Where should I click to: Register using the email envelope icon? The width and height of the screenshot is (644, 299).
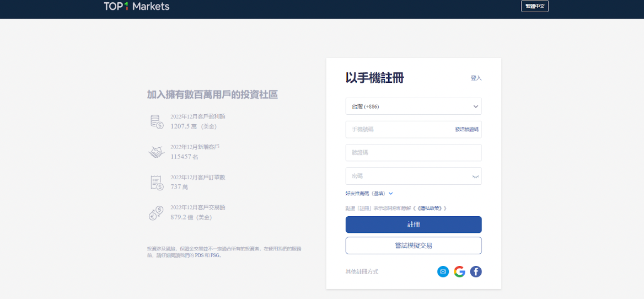pos(443,271)
